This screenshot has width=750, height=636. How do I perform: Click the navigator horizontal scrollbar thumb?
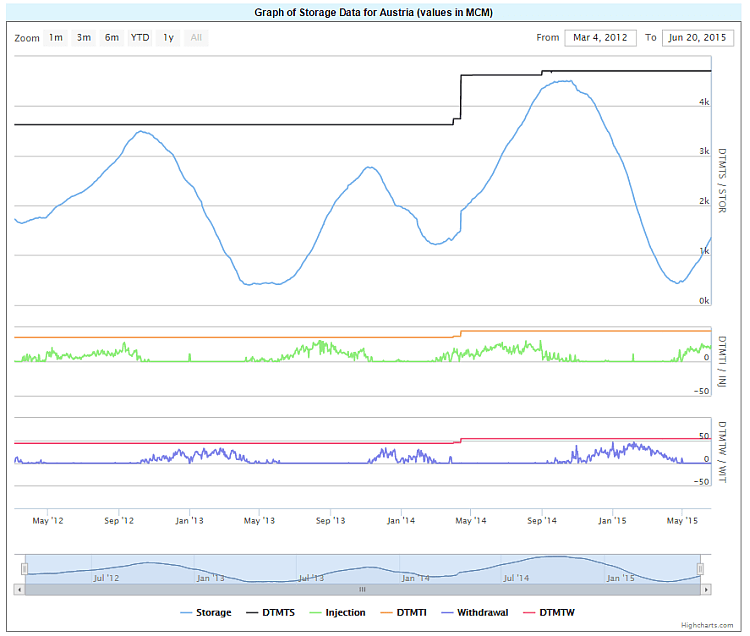click(363, 590)
